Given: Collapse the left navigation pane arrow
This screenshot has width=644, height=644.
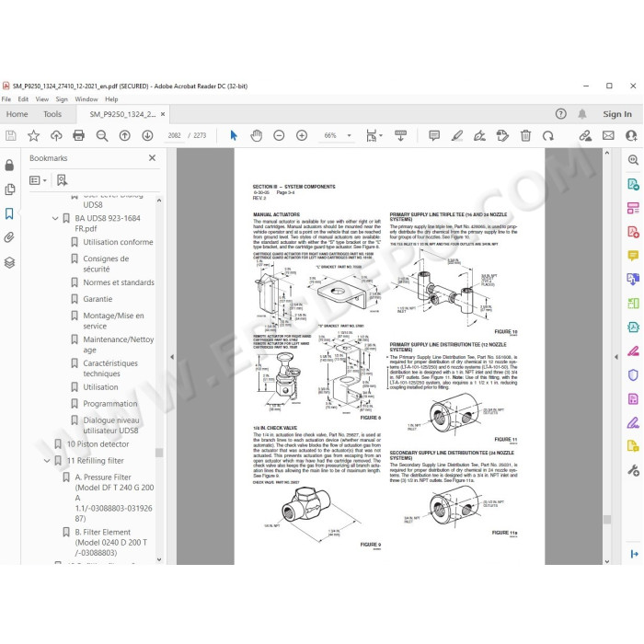Looking at the screenshot, I should 172,357.
